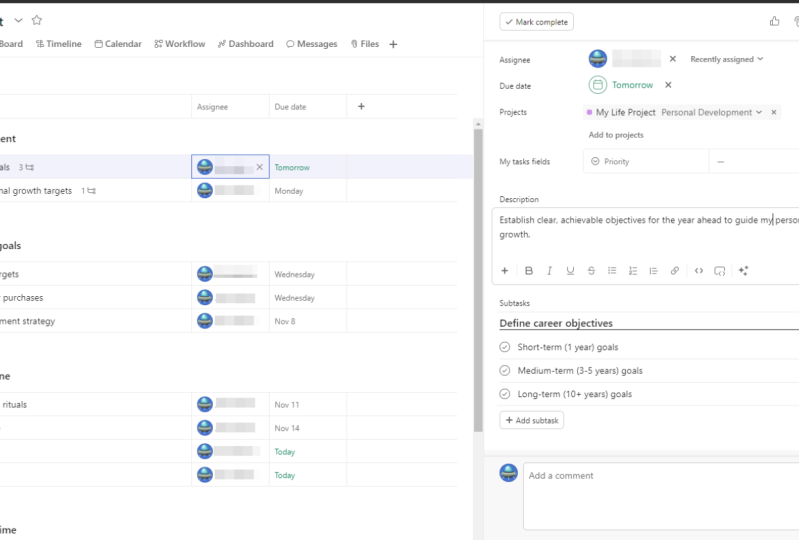The height and width of the screenshot is (540, 799).
Task: Switch to Timeline view
Action: [x=59, y=44]
